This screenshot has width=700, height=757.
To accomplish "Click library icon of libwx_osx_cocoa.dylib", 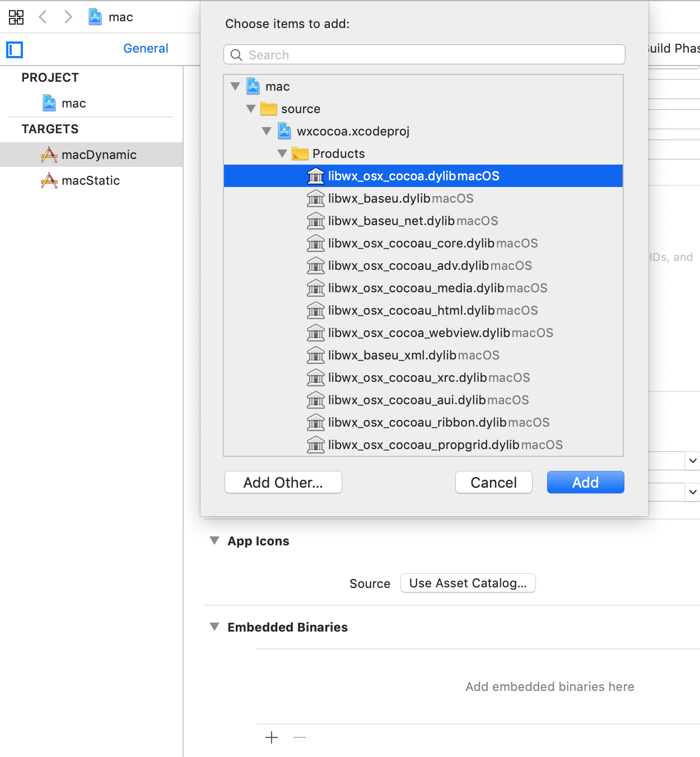I will (316, 176).
